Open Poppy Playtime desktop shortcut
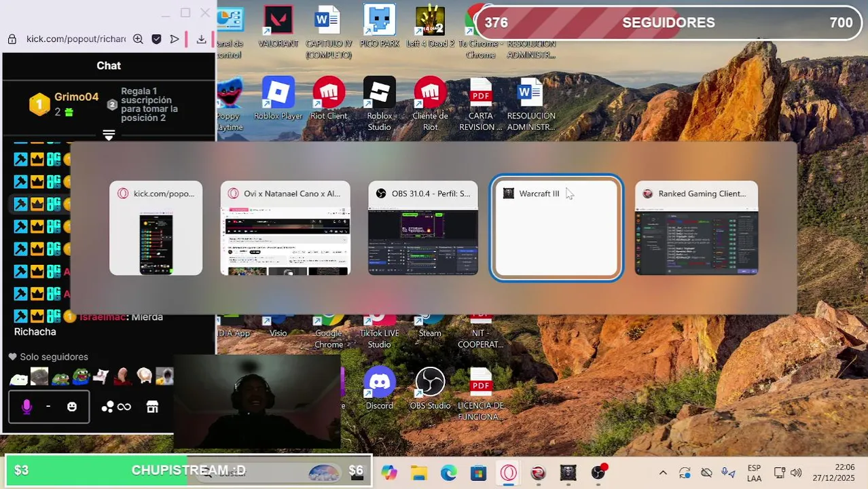The height and width of the screenshot is (489, 868). (x=229, y=104)
